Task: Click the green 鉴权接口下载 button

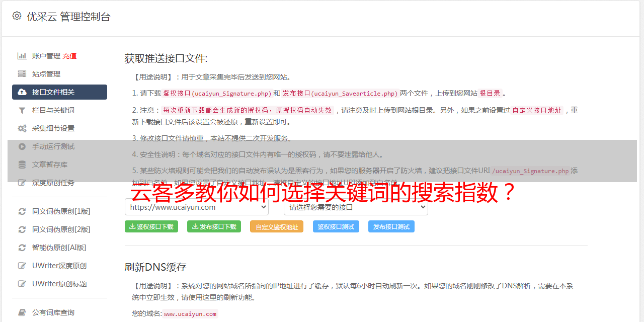Action: [151, 226]
